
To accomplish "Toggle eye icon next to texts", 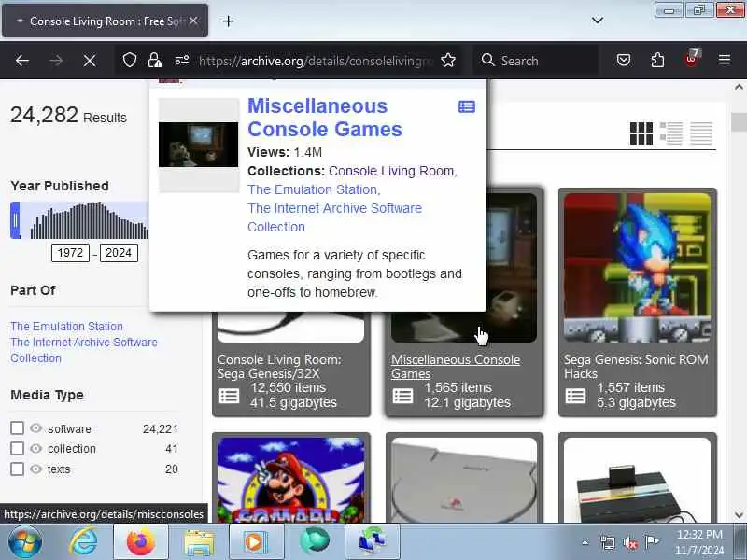I will pos(36,469).
